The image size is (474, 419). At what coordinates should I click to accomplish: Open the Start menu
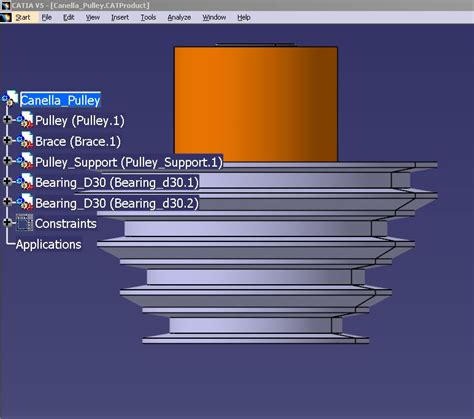23,17
